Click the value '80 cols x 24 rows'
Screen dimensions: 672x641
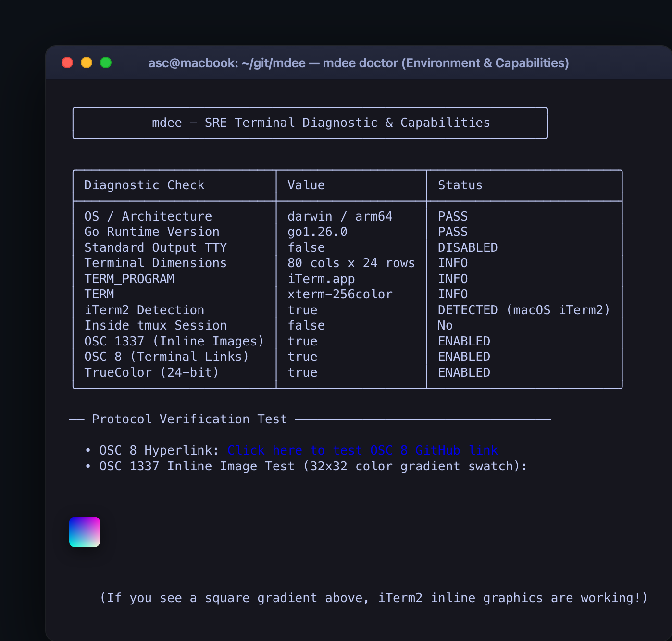351,263
